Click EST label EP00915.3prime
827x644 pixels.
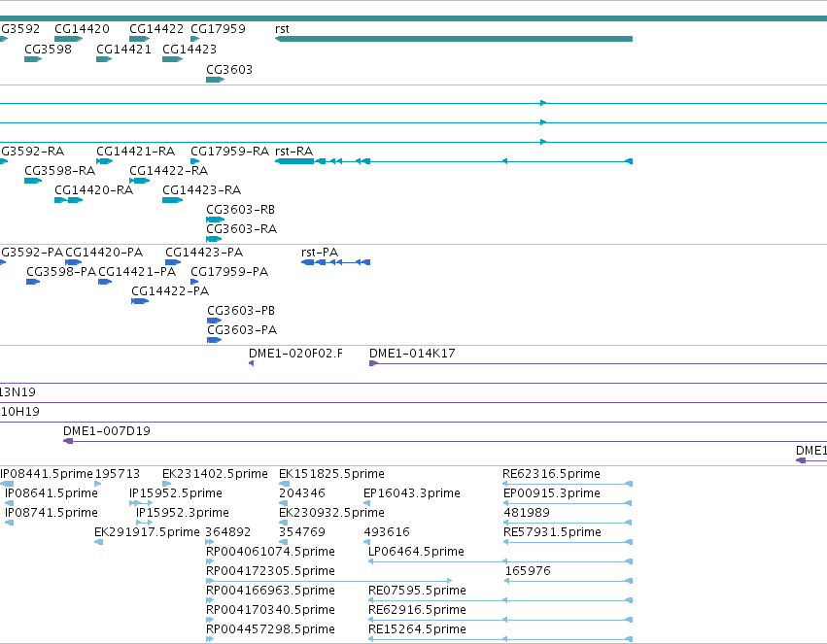tap(552, 493)
